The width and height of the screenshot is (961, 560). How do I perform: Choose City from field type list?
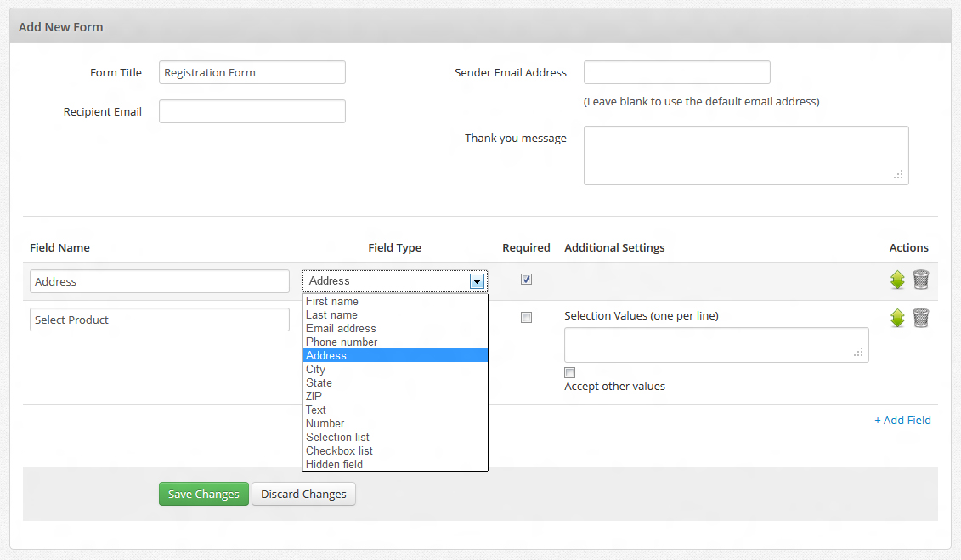395,370
